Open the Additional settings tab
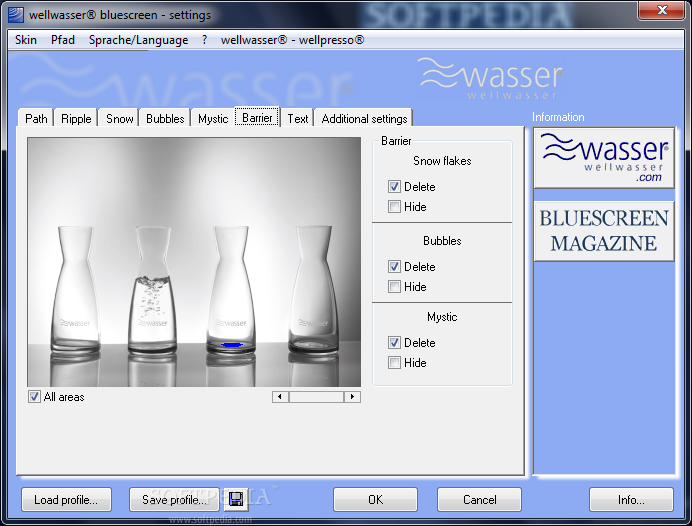This screenshot has width=692, height=526. click(364, 119)
